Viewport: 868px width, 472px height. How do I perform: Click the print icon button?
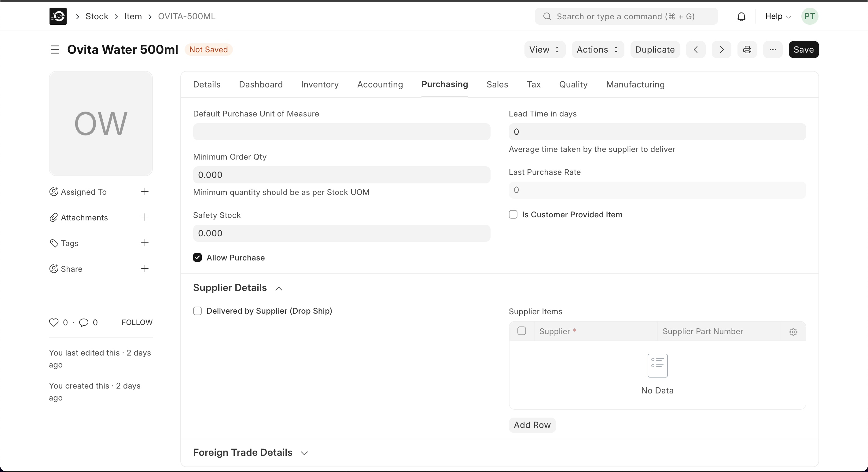pyautogui.click(x=747, y=50)
